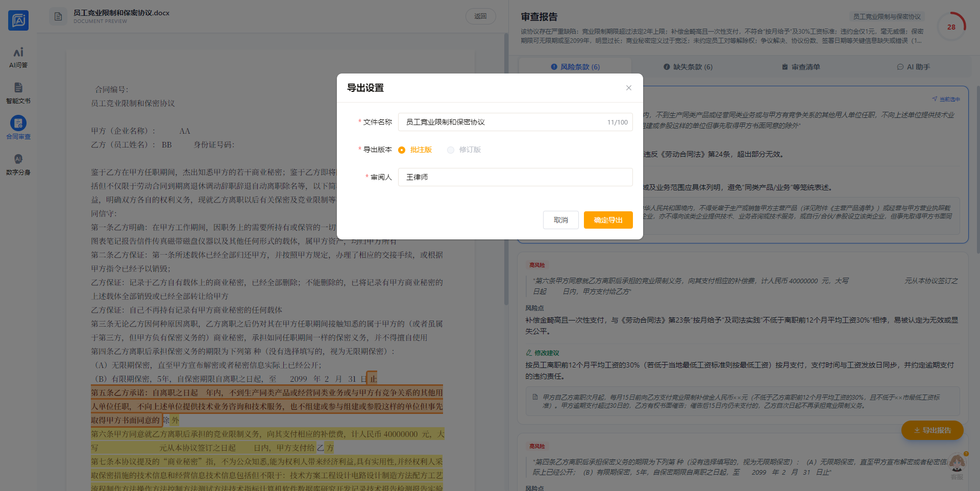Switch to 风险条款 (6) tab
The height and width of the screenshot is (491, 980).
pos(575,67)
